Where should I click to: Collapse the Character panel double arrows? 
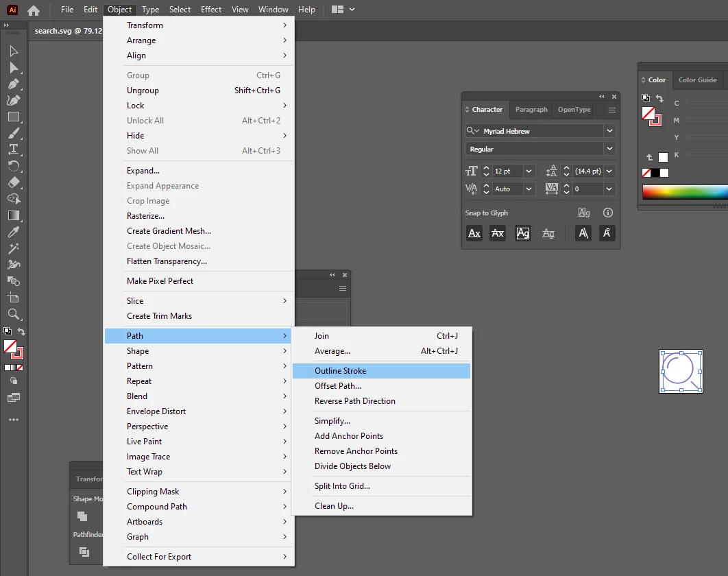tap(602, 97)
